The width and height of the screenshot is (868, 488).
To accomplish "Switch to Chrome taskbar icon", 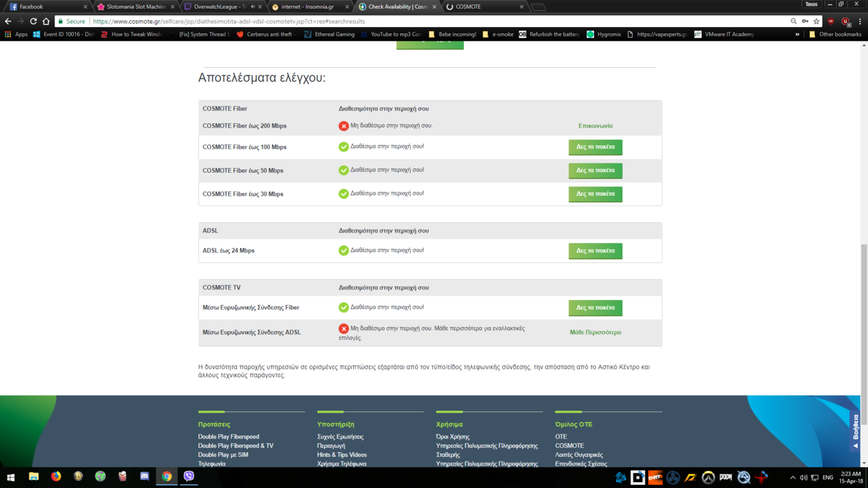I will coord(167,477).
